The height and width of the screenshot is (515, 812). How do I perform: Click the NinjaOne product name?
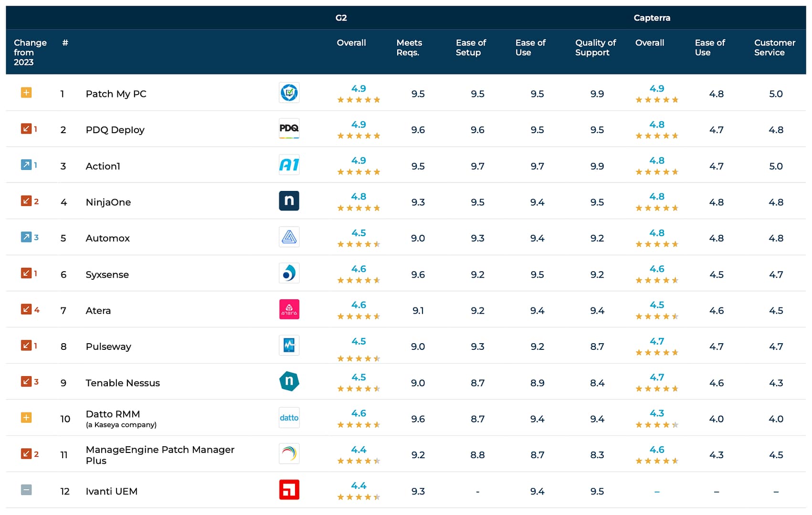tap(108, 202)
